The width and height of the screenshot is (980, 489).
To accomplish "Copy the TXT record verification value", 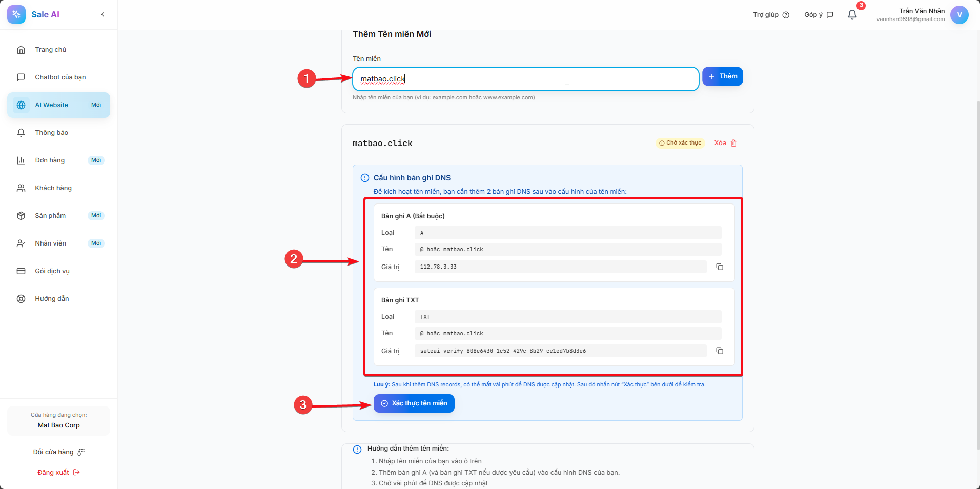I will [720, 351].
